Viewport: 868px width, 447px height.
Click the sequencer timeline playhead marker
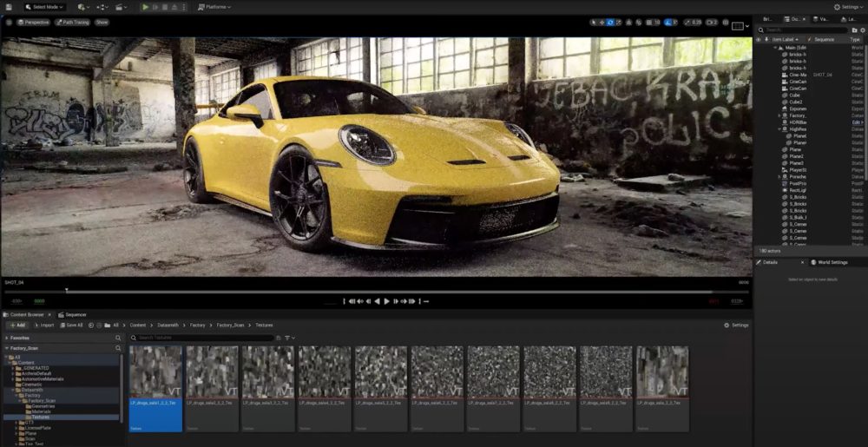(67, 290)
